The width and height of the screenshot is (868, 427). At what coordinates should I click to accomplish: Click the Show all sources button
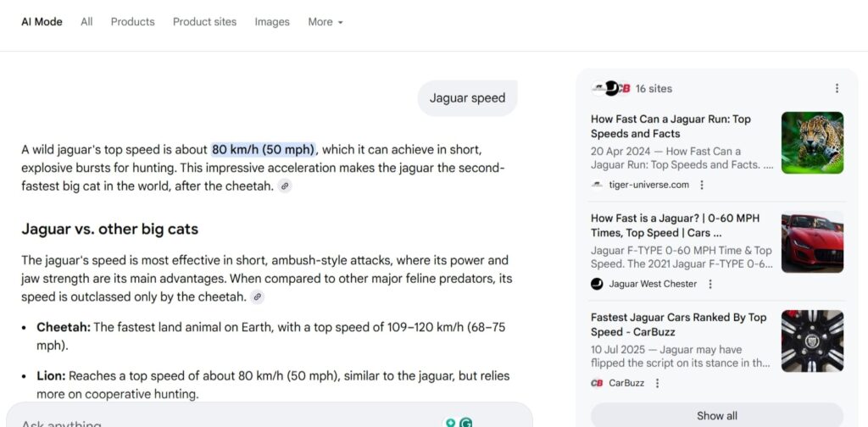717,415
